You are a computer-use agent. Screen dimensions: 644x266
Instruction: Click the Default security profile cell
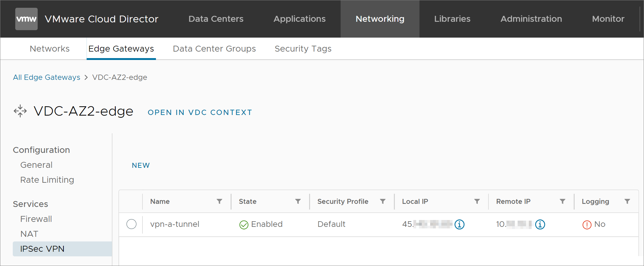tap(331, 224)
